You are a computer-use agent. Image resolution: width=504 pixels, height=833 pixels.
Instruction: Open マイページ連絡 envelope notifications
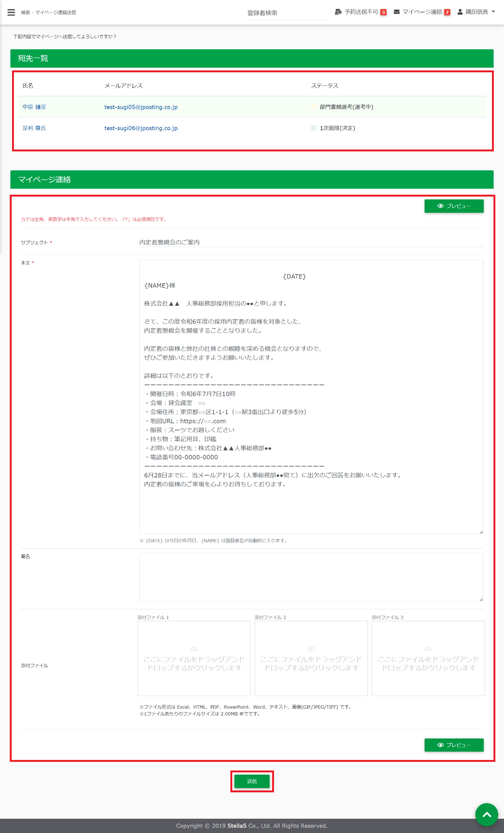tap(397, 12)
